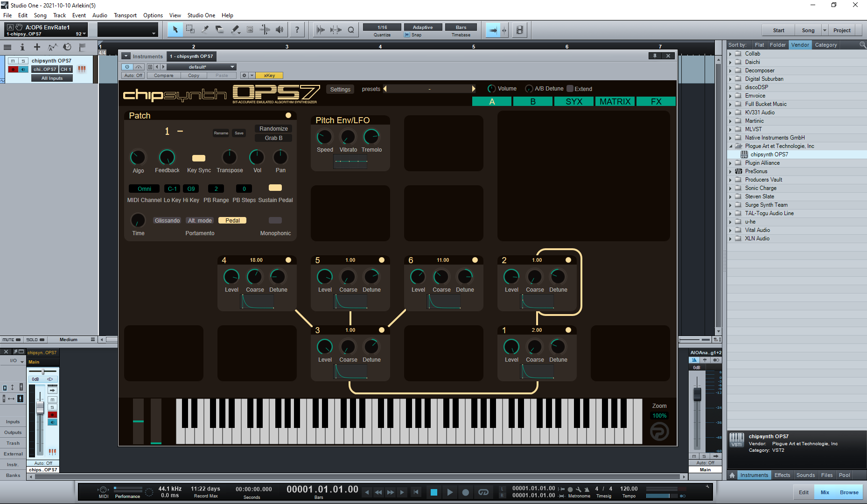The height and width of the screenshot is (504, 867).
Task: Click the Grab B button
Action: pyautogui.click(x=273, y=138)
